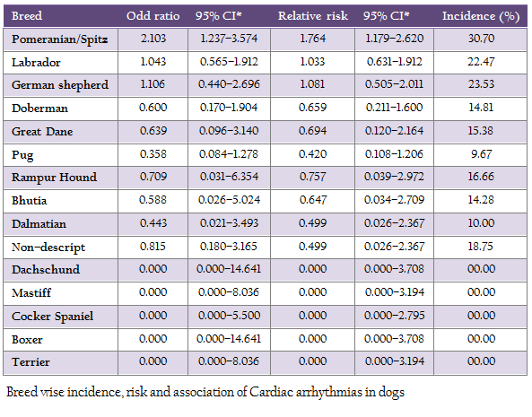
Task: Select the Non-descript breed label
Action: (48, 248)
